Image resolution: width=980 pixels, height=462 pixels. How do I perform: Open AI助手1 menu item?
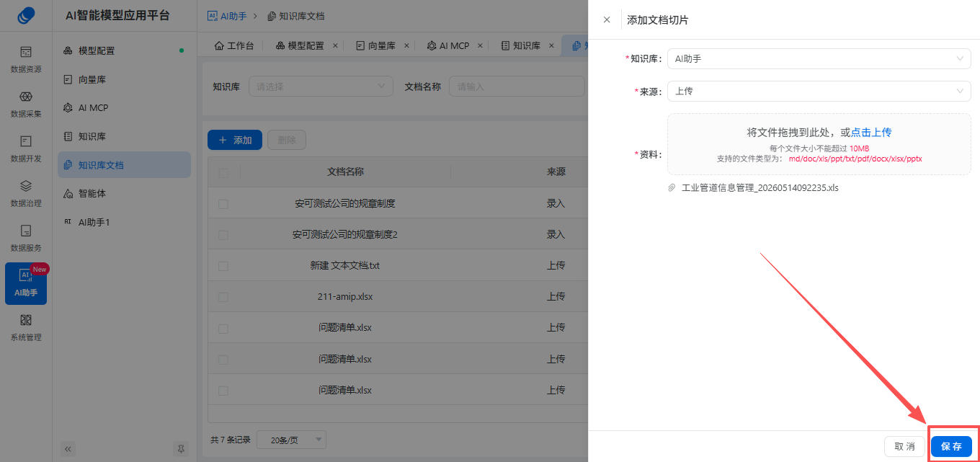[124, 222]
